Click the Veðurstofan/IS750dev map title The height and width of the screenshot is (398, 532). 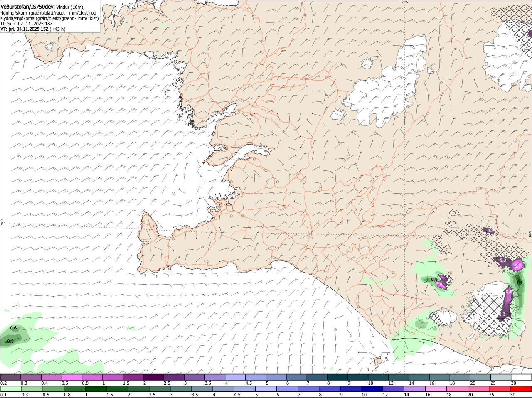pyautogui.click(x=27, y=7)
